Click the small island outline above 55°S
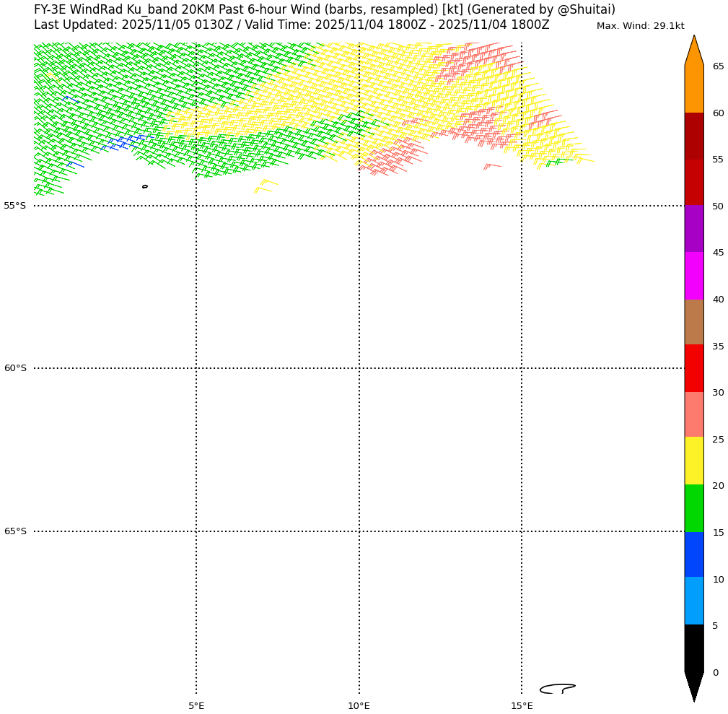The height and width of the screenshot is (714, 728). tap(145, 186)
